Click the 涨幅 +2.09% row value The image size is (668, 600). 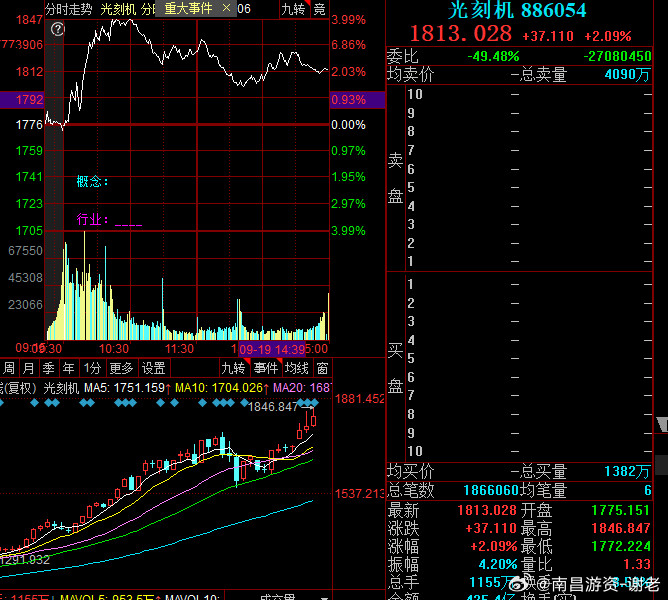[493, 546]
